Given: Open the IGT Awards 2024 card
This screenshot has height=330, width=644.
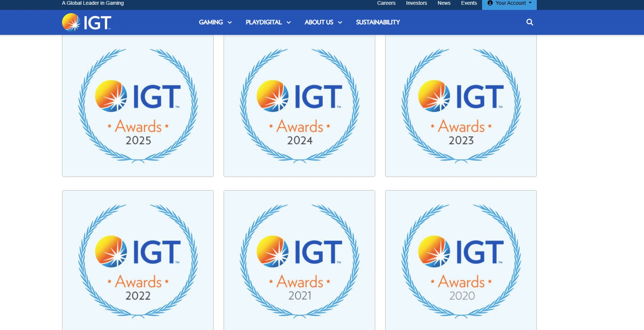Looking at the screenshot, I should tap(299, 106).
